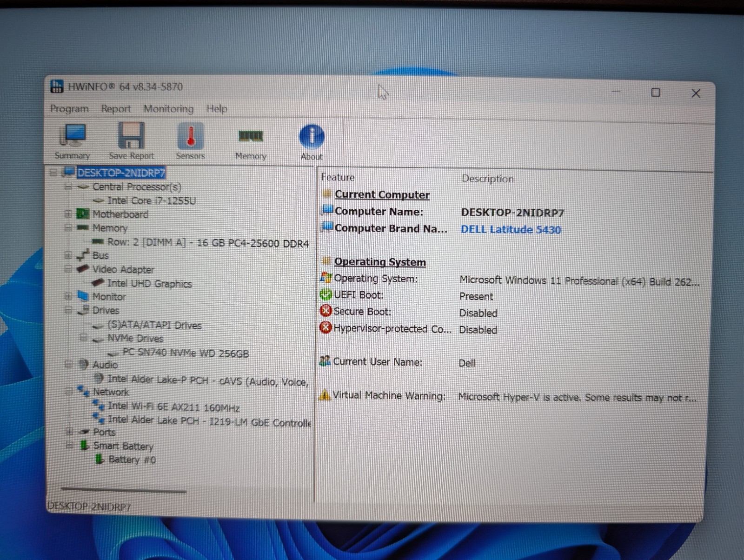This screenshot has width=744, height=560.
Task: Expand the Ports tree node
Action: click(x=69, y=432)
